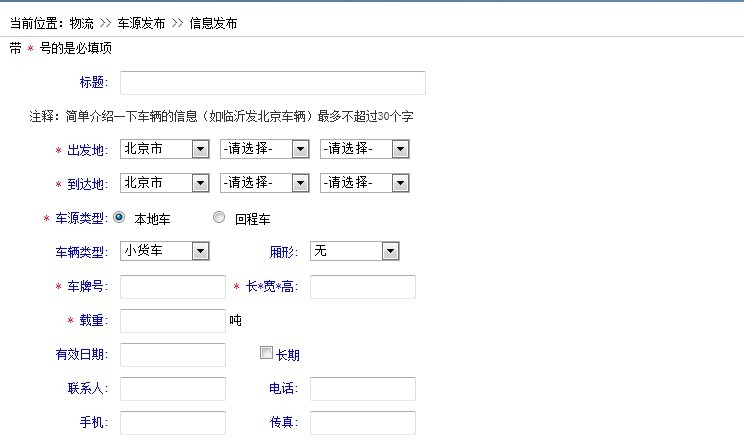This screenshot has height=438, width=744.
Task: Click the 号的是必填项 notice text
Action: pos(75,48)
